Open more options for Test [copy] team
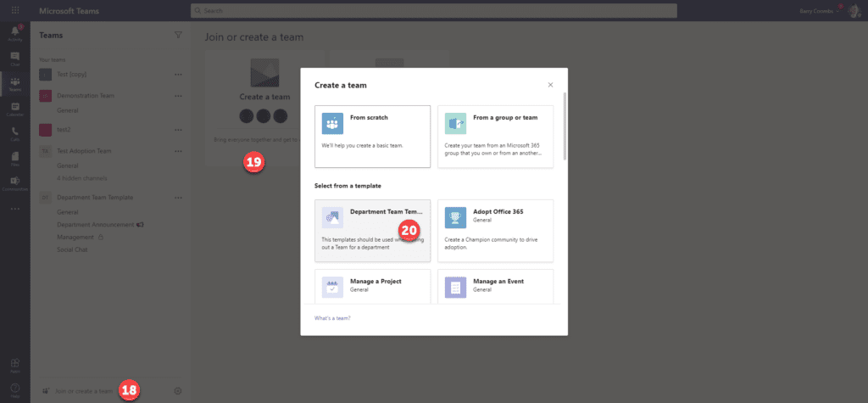This screenshot has height=403, width=868. point(178,74)
